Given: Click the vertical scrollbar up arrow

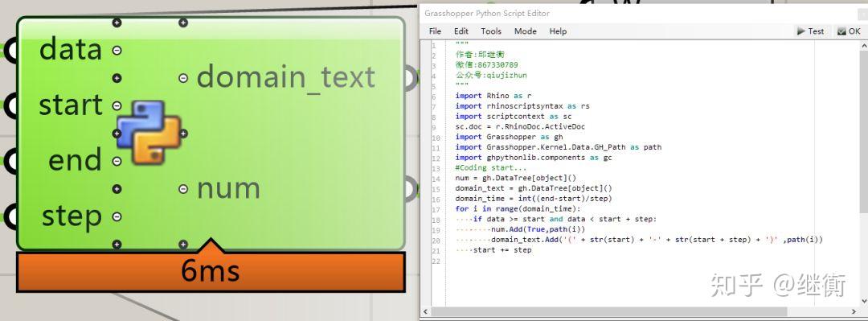Looking at the screenshot, I should click(863, 47).
